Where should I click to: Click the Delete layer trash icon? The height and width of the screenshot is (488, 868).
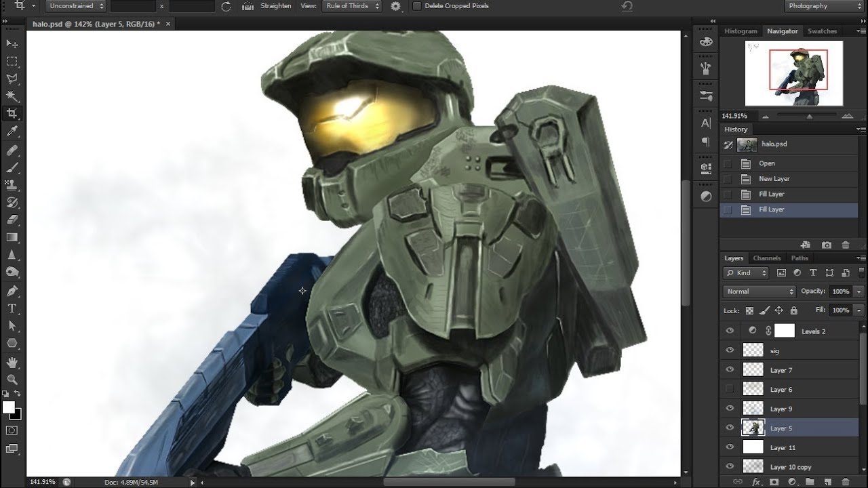pos(846,482)
